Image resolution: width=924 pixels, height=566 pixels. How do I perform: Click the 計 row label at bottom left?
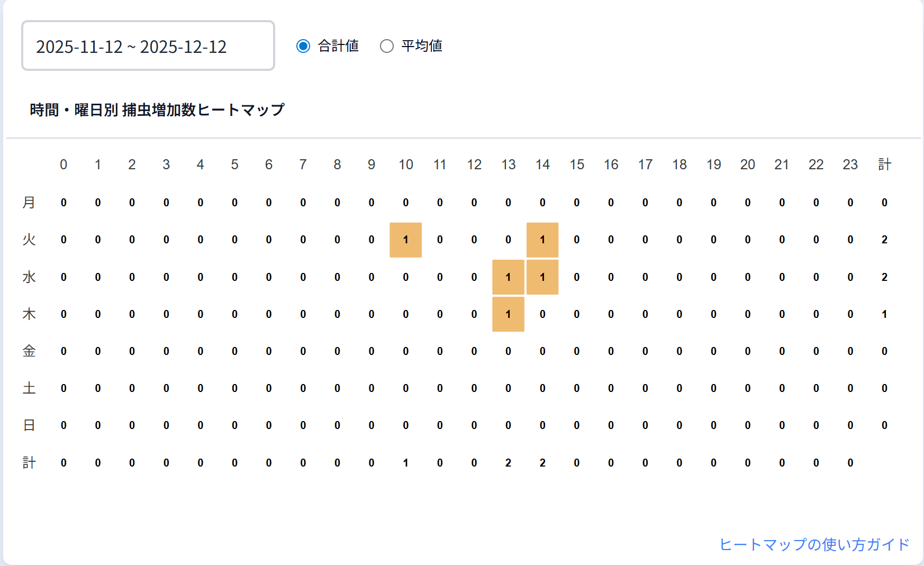[30, 462]
